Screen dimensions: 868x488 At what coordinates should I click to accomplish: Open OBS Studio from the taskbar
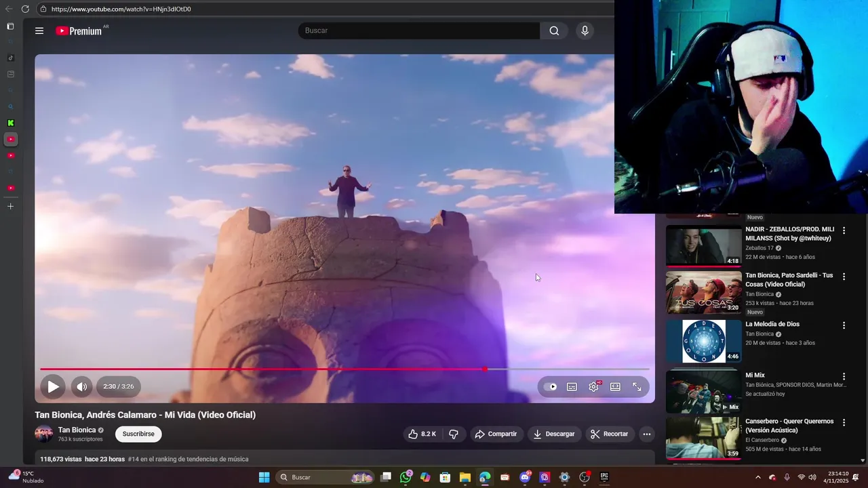click(584, 477)
